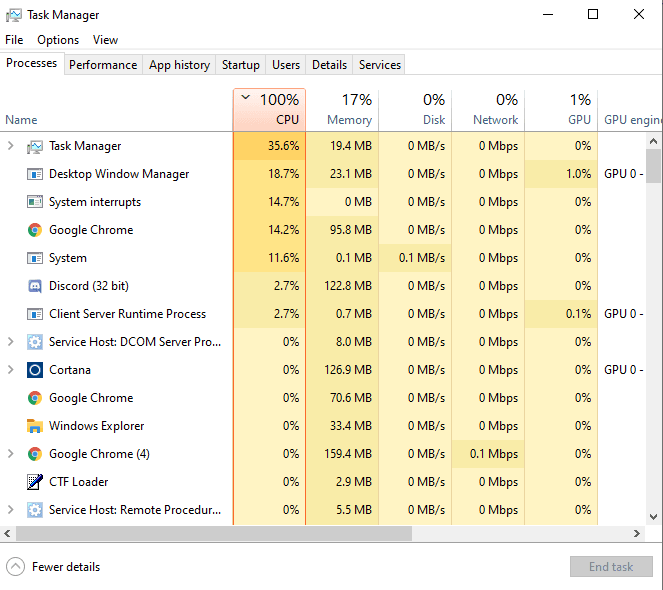
Task: Select the CTF Loader pen icon
Action: (x=35, y=482)
